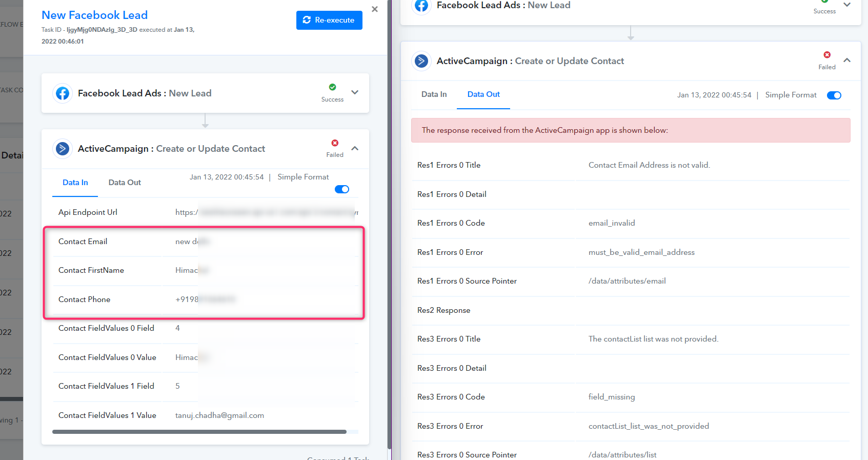Image resolution: width=868 pixels, height=460 pixels.
Task: Select Data Out tab in right panel
Action: [x=483, y=94]
